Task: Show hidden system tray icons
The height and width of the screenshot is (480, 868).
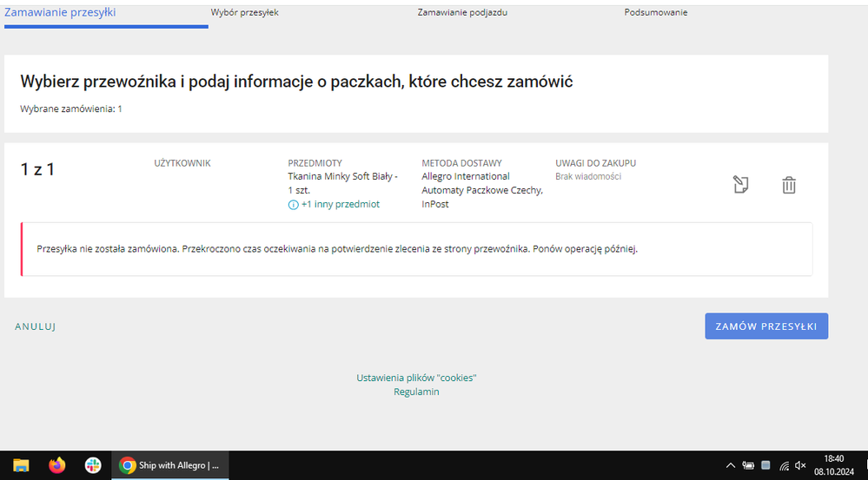Action: point(731,465)
